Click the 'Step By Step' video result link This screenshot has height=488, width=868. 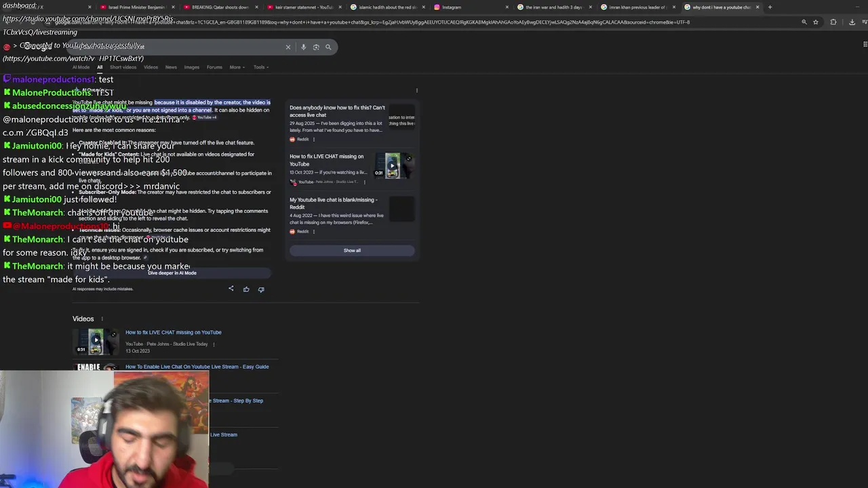point(237,401)
